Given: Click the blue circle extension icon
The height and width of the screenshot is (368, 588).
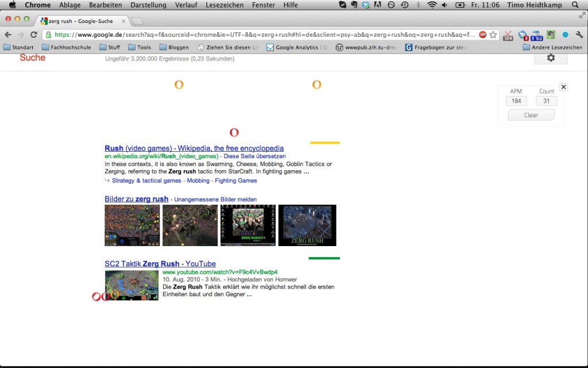Looking at the screenshot, I should [x=565, y=34].
